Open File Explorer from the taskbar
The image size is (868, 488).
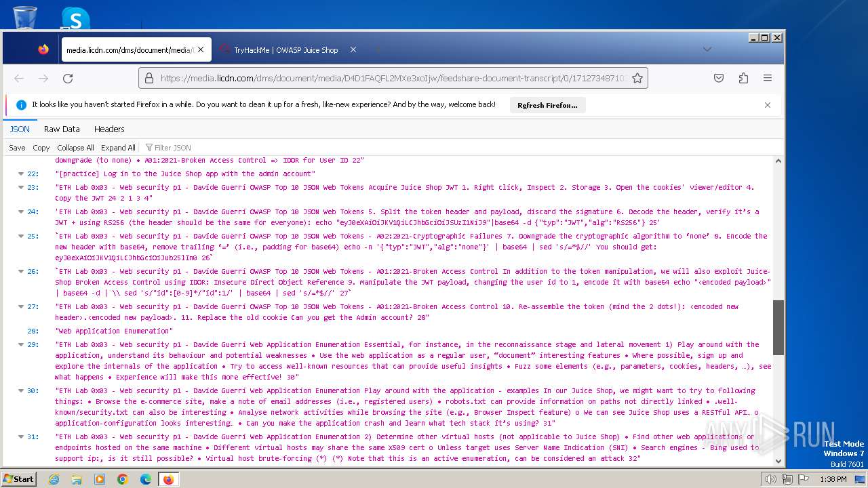pyautogui.click(x=77, y=479)
